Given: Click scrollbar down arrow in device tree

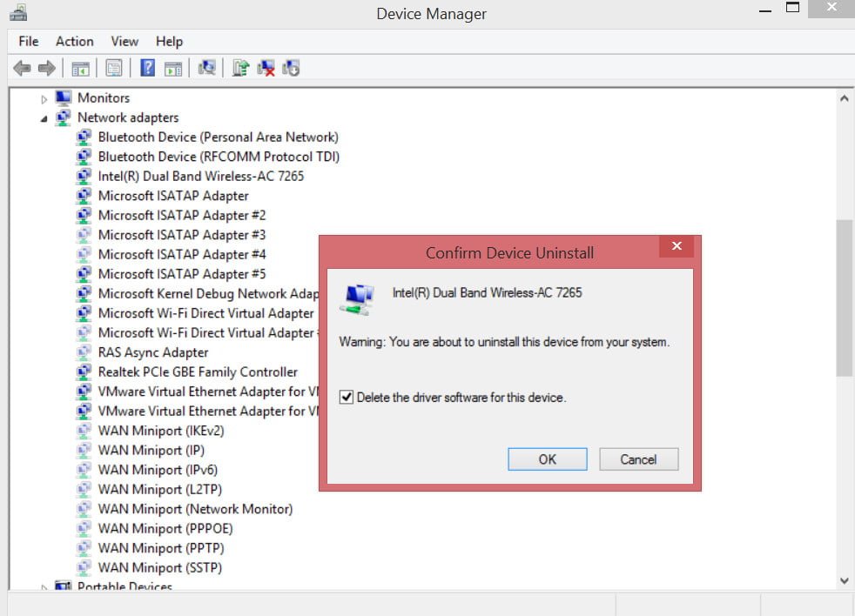Looking at the screenshot, I should pos(844,580).
